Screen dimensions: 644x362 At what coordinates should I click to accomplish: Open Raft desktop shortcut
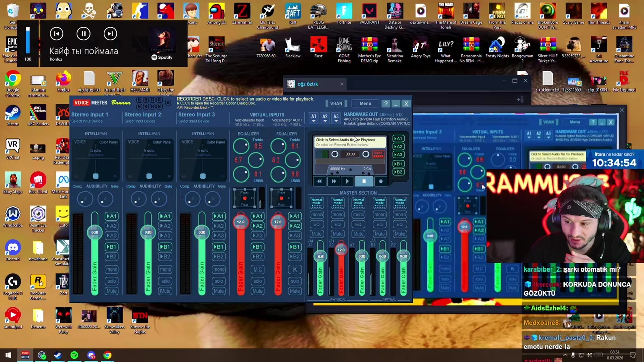click(293, 14)
